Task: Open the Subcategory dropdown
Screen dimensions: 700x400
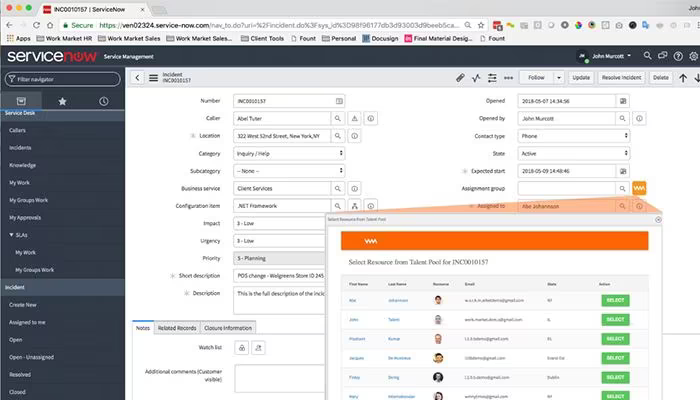Action: [x=289, y=171]
